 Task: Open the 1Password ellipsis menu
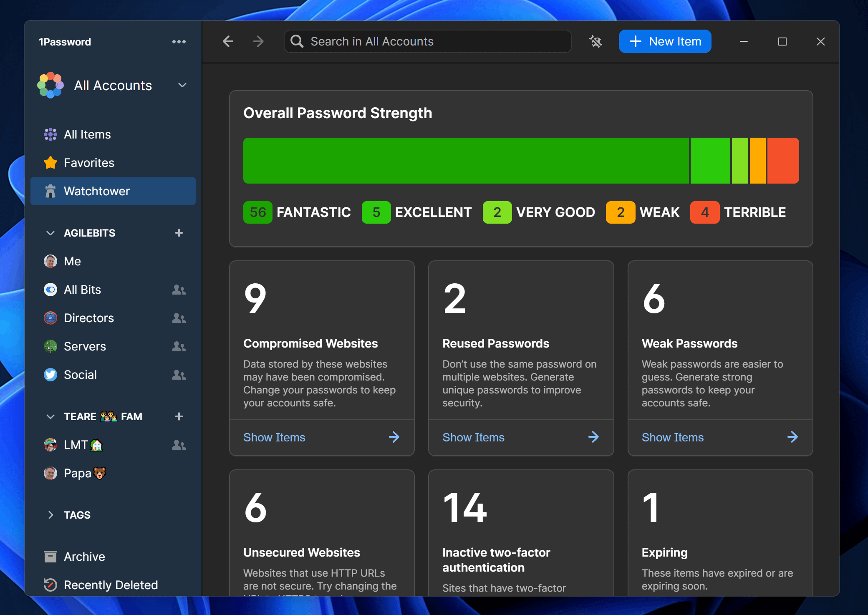click(x=179, y=41)
